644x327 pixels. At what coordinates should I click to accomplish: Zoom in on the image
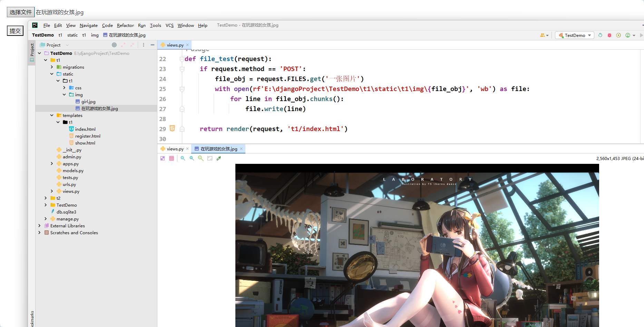(183, 158)
